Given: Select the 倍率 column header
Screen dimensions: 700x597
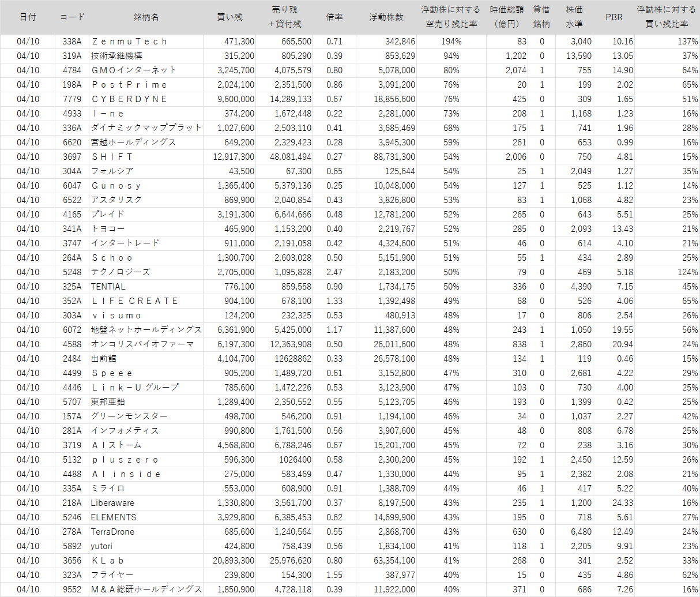Looking at the screenshot, I should [334, 17].
